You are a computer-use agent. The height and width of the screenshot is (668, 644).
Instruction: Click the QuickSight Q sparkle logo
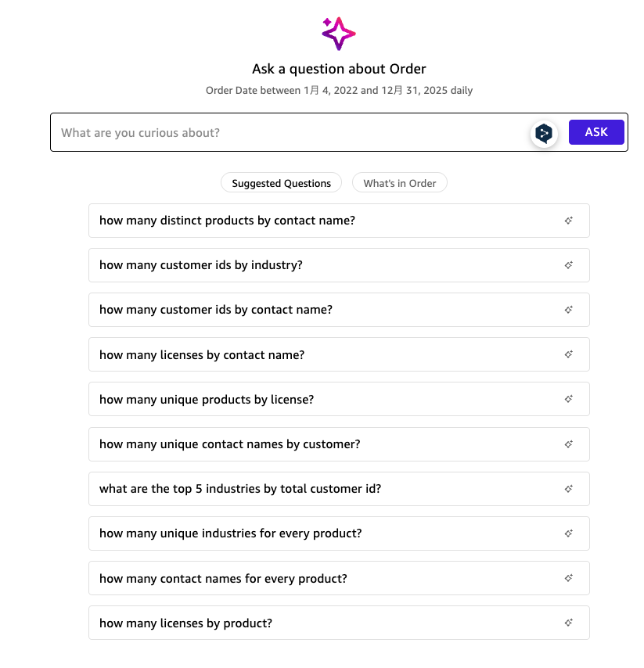(338, 34)
